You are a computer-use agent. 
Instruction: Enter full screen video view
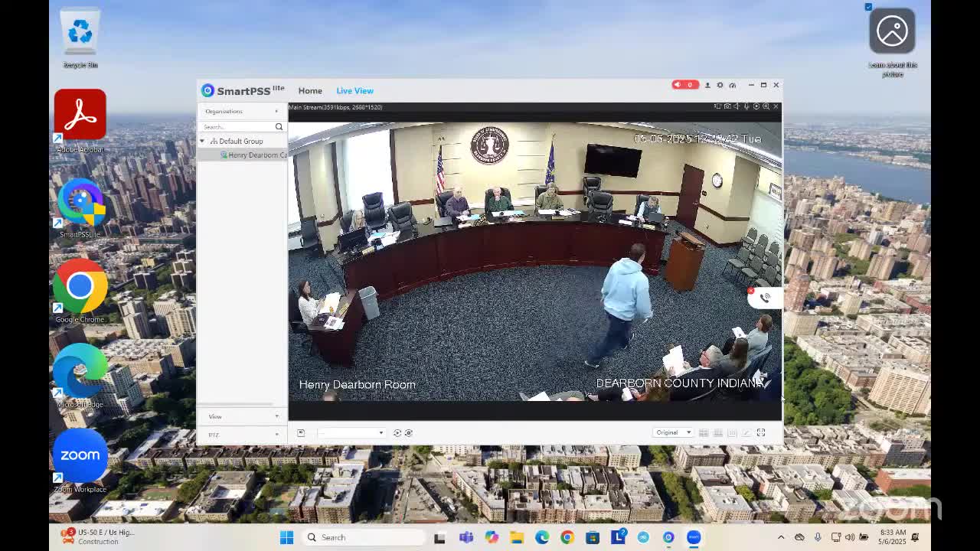click(x=761, y=433)
